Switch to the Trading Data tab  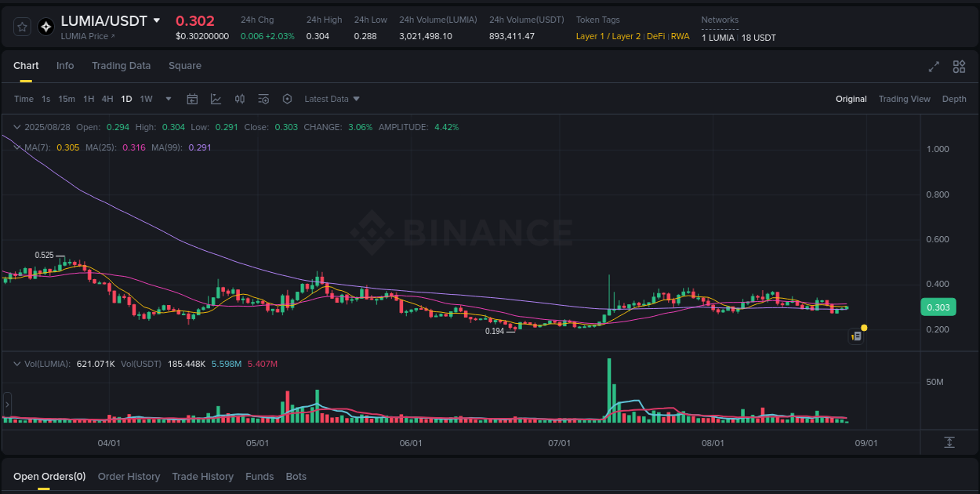coord(121,66)
